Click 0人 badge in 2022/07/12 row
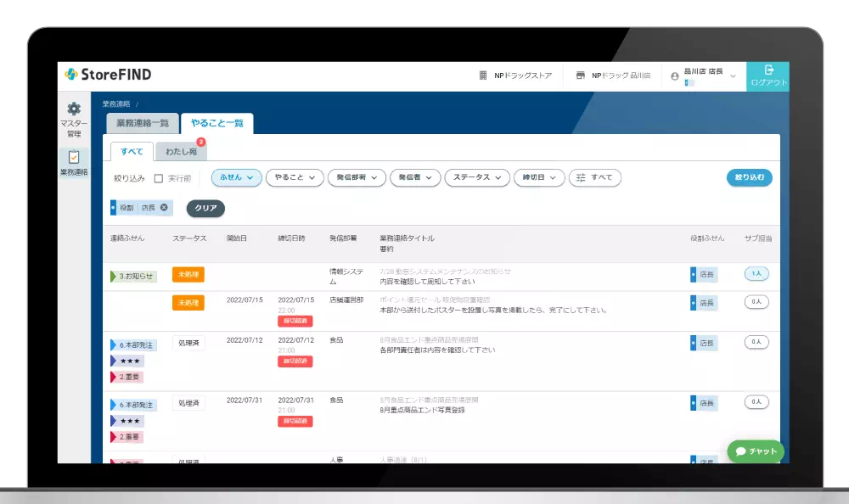 (x=756, y=342)
